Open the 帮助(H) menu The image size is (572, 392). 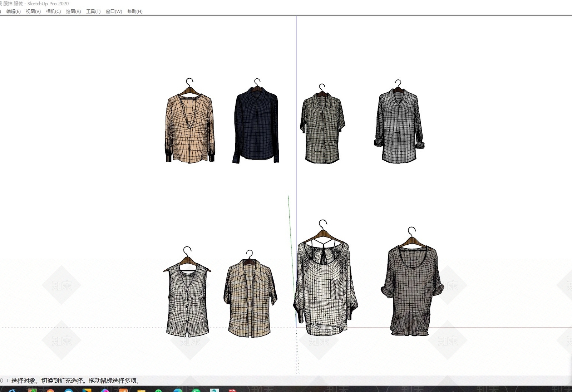(x=135, y=11)
